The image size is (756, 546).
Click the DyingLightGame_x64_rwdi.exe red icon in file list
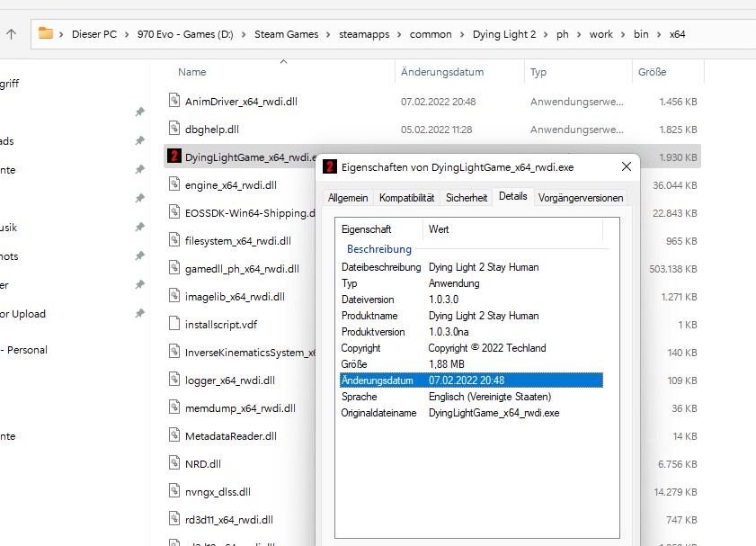(x=174, y=156)
